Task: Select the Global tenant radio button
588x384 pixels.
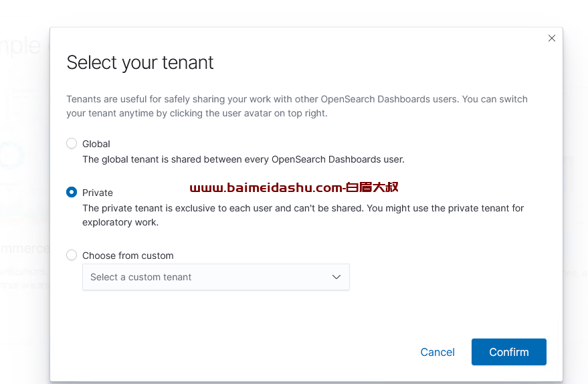Action: tap(72, 143)
